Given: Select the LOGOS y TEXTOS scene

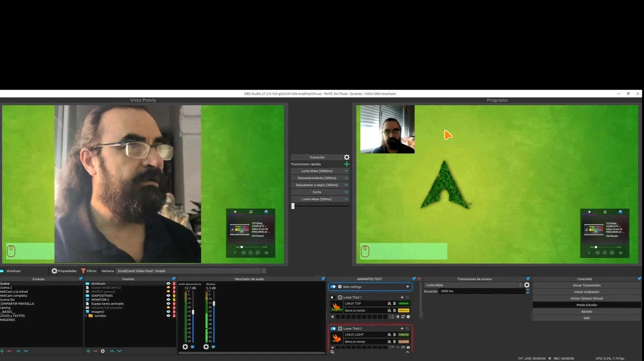Looking at the screenshot, I should (12, 315).
